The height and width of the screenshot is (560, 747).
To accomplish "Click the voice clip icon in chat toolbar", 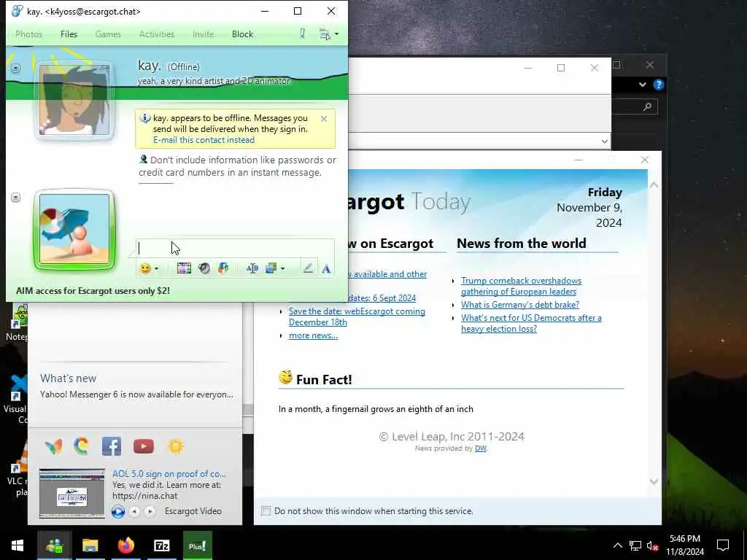I will click(x=223, y=268).
